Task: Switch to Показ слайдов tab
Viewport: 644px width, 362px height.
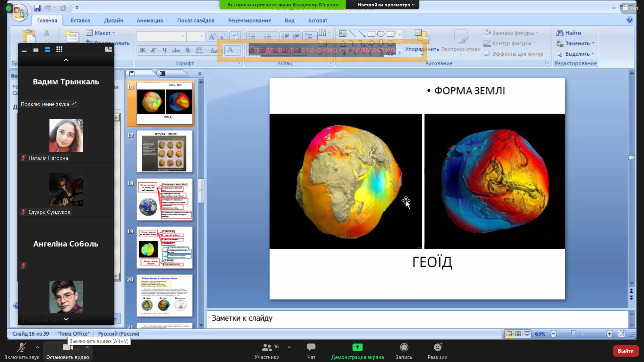Action: coord(196,20)
